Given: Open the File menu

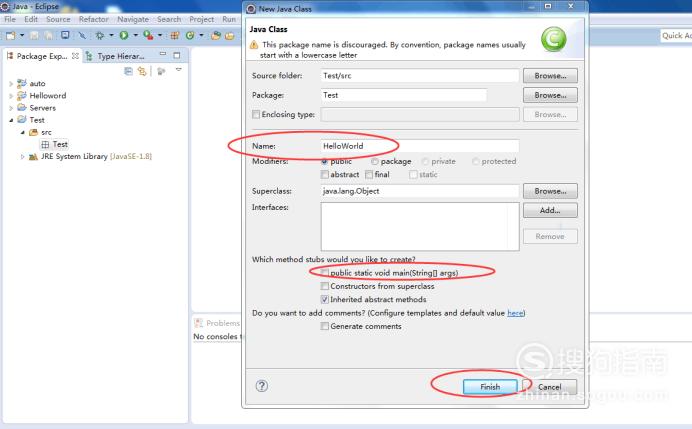Looking at the screenshot, I should click(x=10, y=19).
